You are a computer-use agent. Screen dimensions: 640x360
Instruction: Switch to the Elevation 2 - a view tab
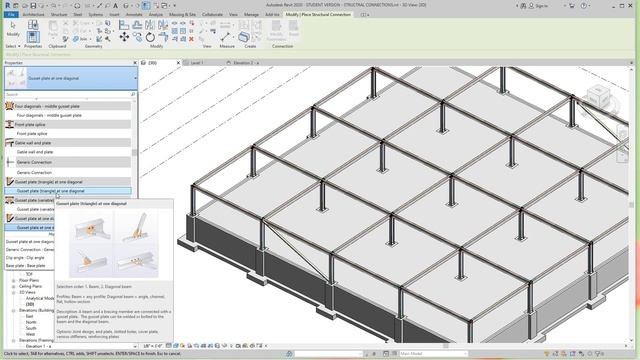[x=246, y=63]
